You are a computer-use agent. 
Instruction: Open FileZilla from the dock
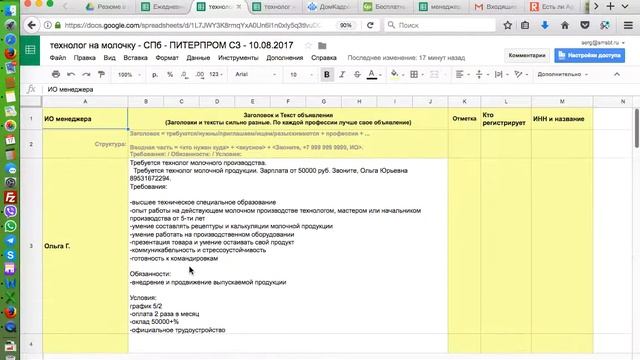point(10,198)
